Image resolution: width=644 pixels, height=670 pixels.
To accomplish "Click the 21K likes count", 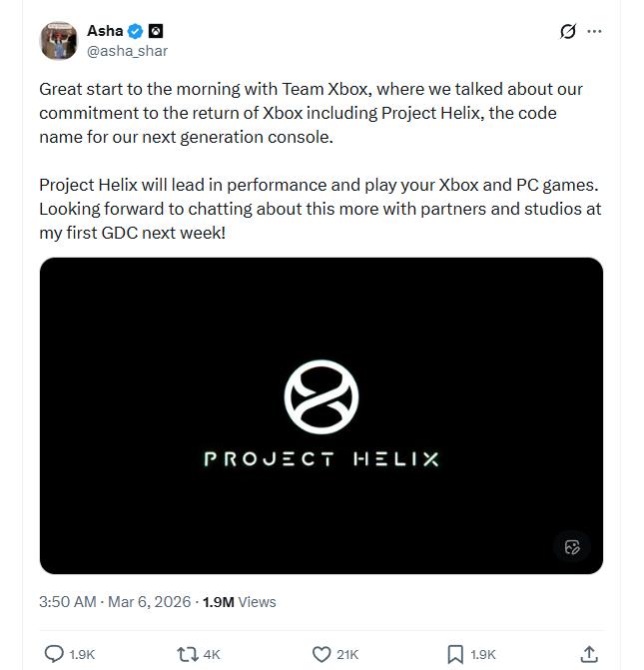I will point(347,654).
